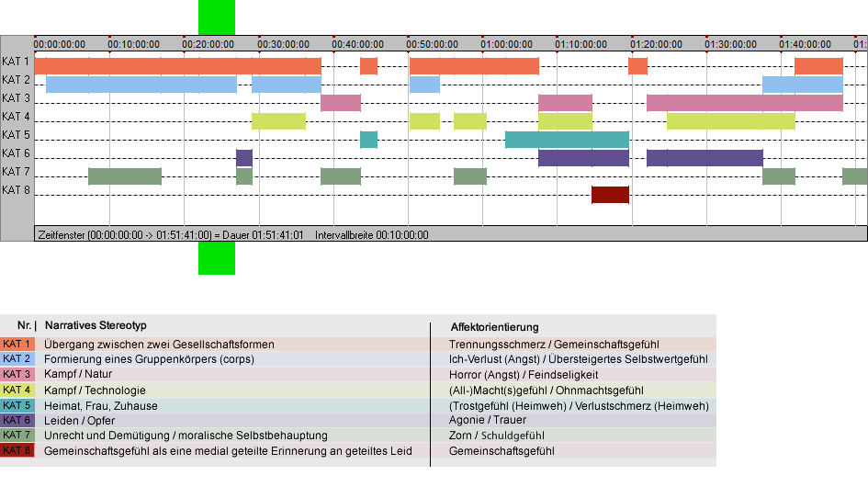
Task: Click the 01:00:00:00 timecode label
Action: pyautogui.click(x=506, y=44)
